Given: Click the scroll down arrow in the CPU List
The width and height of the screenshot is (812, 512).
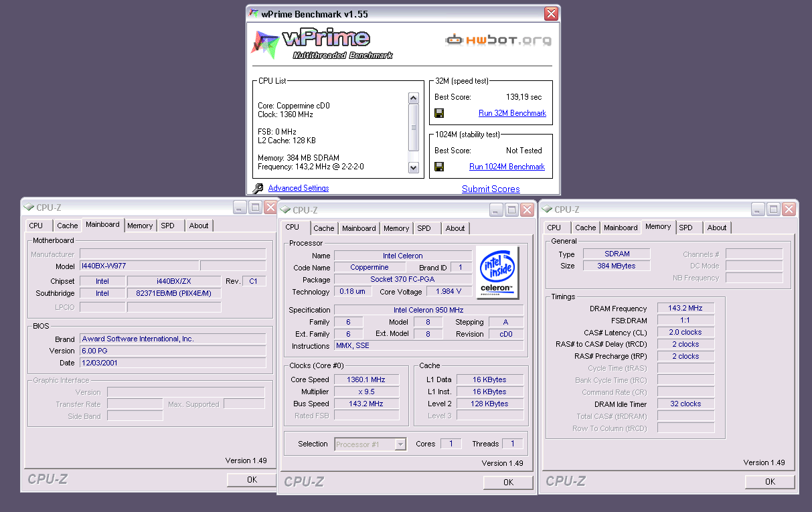Looking at the screenshot, I should click(413, 167).
